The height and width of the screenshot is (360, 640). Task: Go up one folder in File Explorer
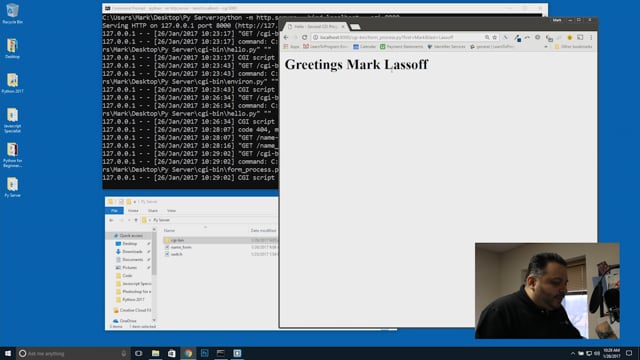click(136, 220)
